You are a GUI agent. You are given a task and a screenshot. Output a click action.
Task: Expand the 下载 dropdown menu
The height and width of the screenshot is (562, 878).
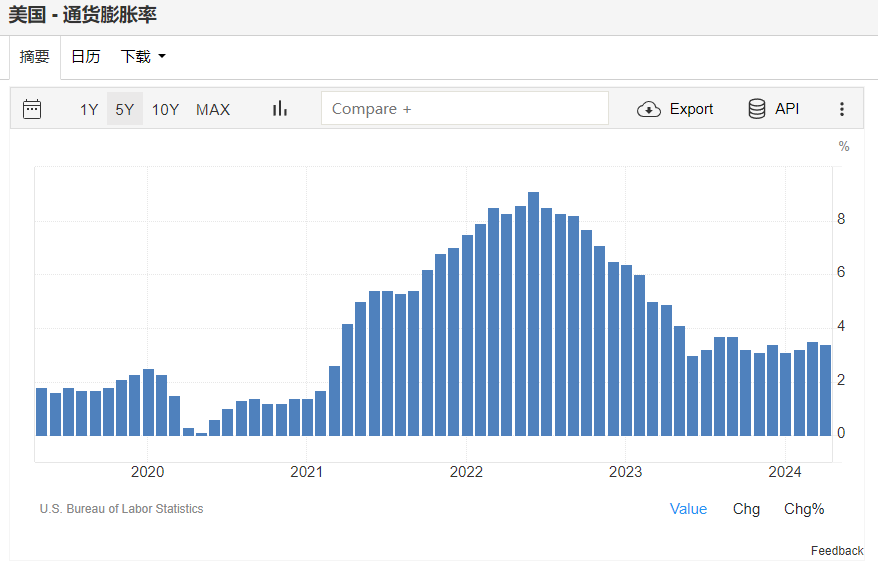click(x=143, y=57)
